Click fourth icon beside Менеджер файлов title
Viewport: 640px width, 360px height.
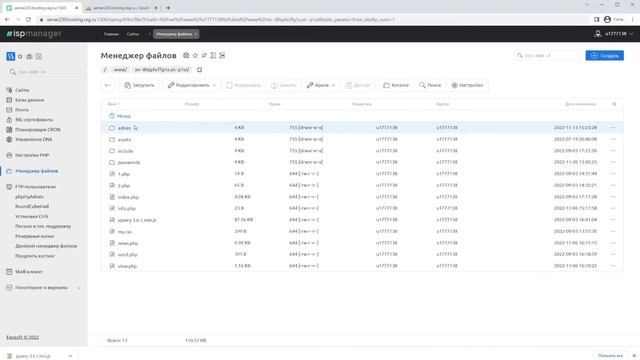(x=213, y=56)
